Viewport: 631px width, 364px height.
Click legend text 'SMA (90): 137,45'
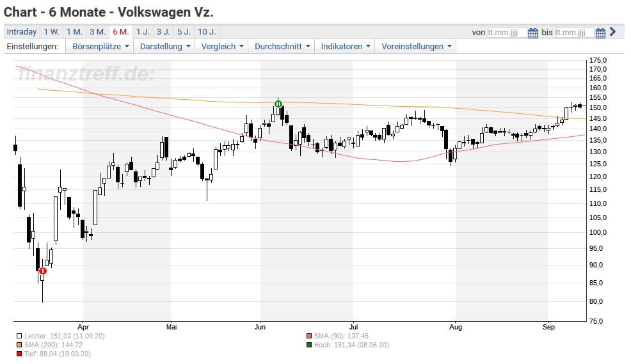tap(341, 336)
